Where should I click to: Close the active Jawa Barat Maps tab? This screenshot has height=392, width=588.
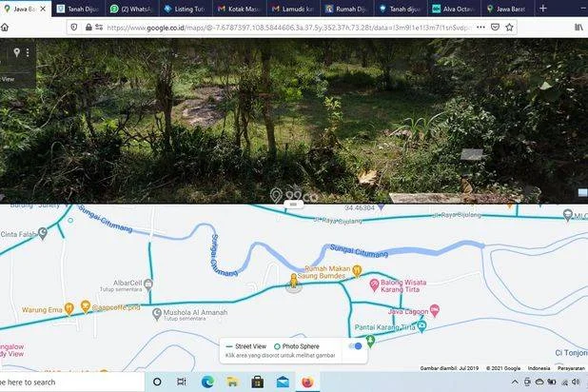point(43,9)
